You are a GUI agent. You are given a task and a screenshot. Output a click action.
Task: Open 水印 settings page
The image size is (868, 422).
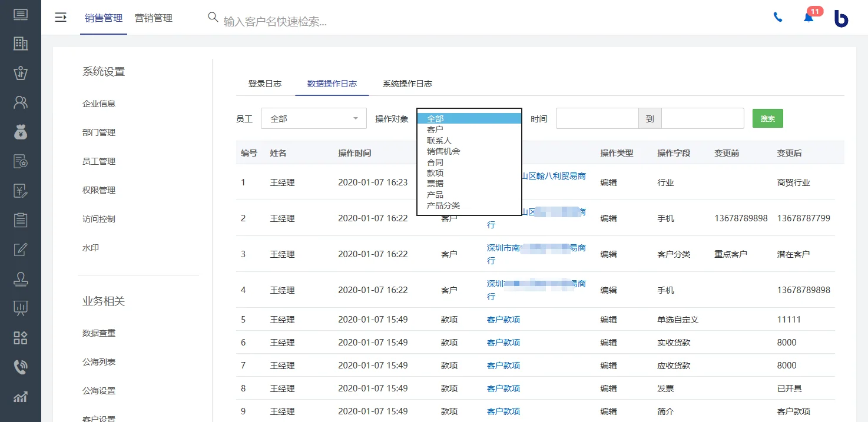pos(91,248)
